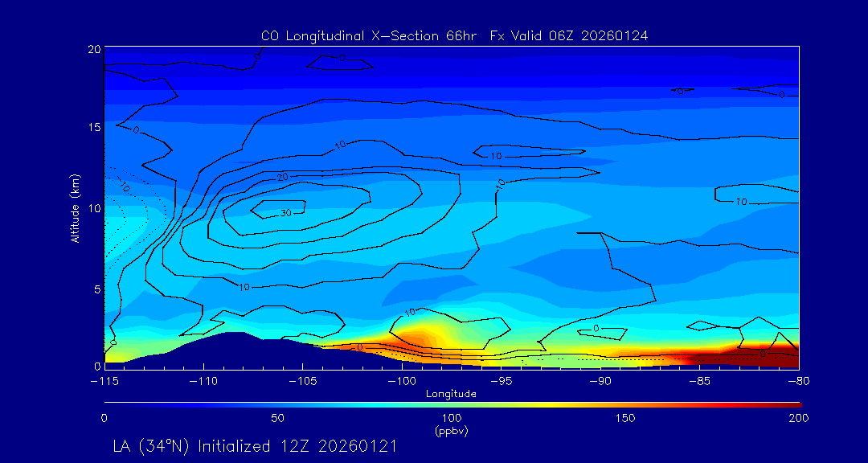
Task: Click the -110 longitude tick label
Action: [203, 382]
